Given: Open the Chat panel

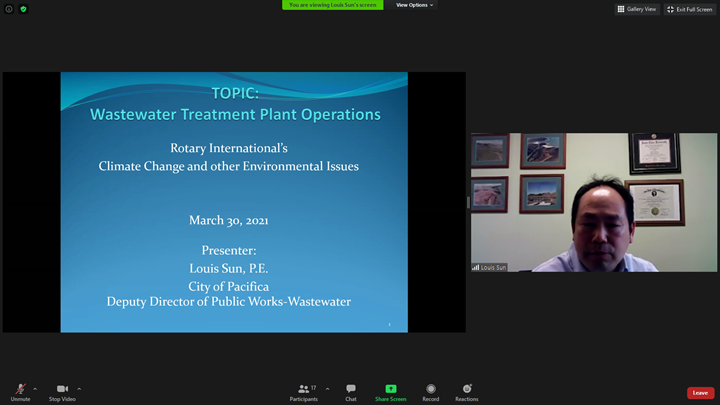Looking at the screenshot, I should pos(351,393).
